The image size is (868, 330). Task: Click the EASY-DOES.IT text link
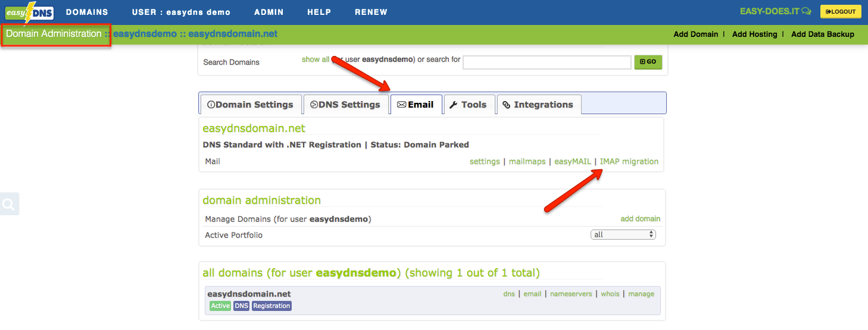(769, 11)
